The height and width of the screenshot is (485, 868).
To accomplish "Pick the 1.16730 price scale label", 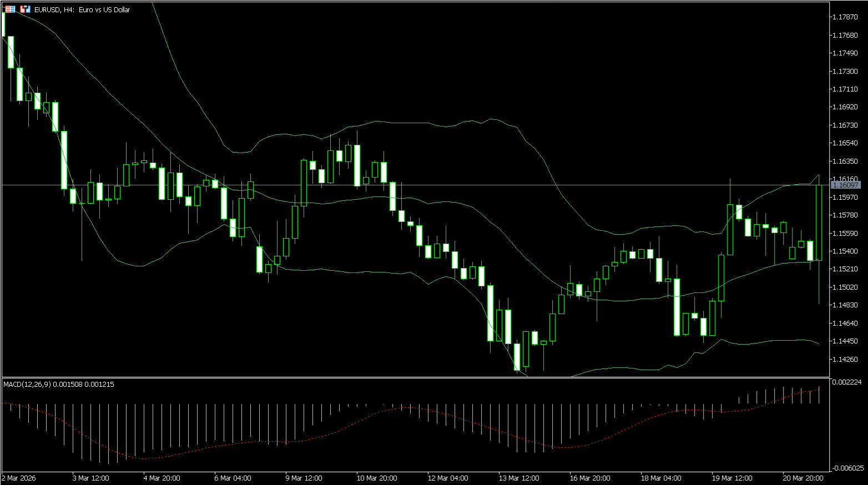I will click(x=845, y=125).
